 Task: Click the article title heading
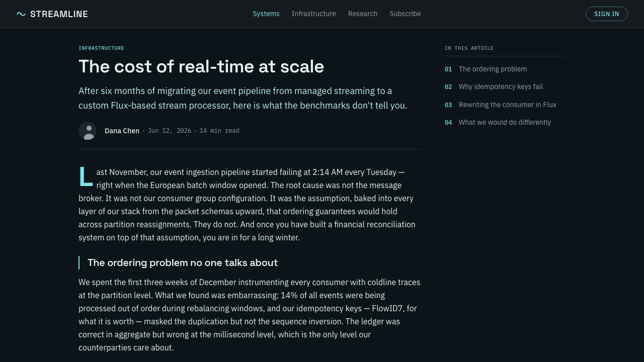201,66
